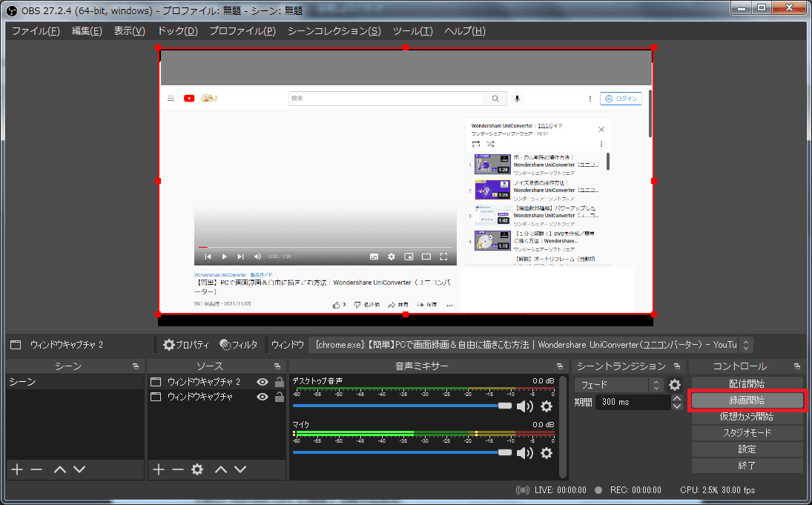Click the play button in captured preview
Image resolution: width=812 pixels, height=505 pixels.
(x=224, y=257)
